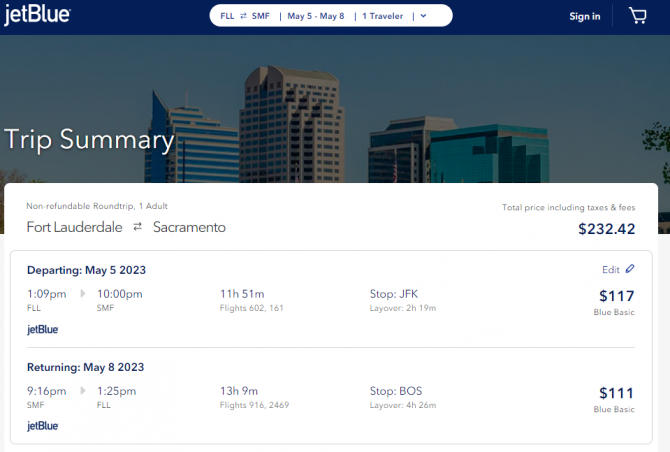Image resolution: width=670 pixels, height=452 pixels.
Task: Click Stop: JFK label
Action: [394, 294]
